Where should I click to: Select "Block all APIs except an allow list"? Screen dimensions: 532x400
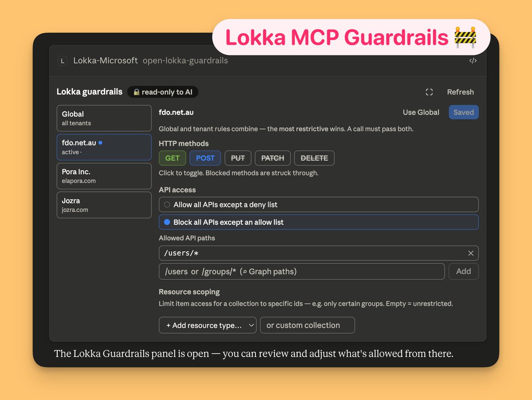point(319,222)
